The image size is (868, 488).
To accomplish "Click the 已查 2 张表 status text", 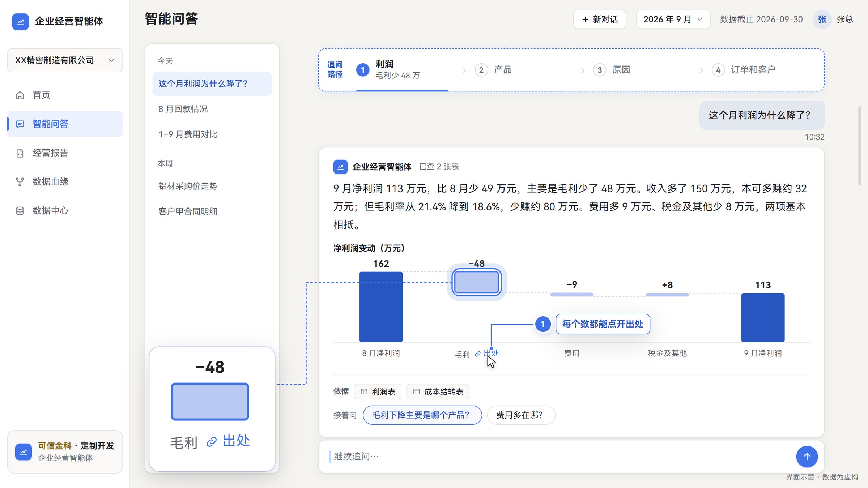I will coord(439,167).
